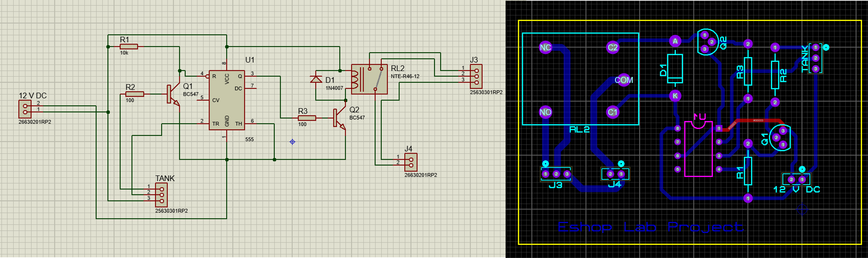The image size is (868, 258).
Task: Click 25630301RP2 label under J3 schematic
Action: point(486,92)
